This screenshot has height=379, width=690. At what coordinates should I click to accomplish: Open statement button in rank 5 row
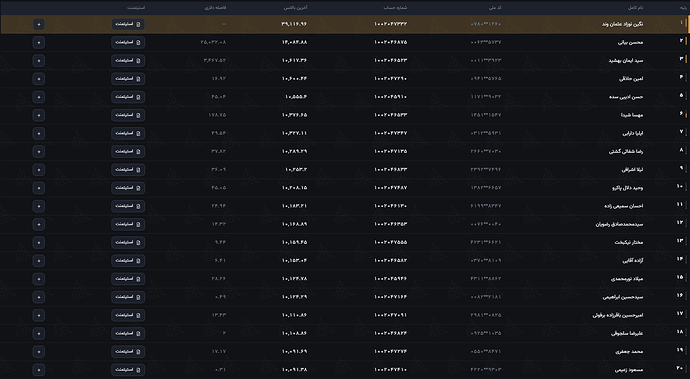click(128, 97)
